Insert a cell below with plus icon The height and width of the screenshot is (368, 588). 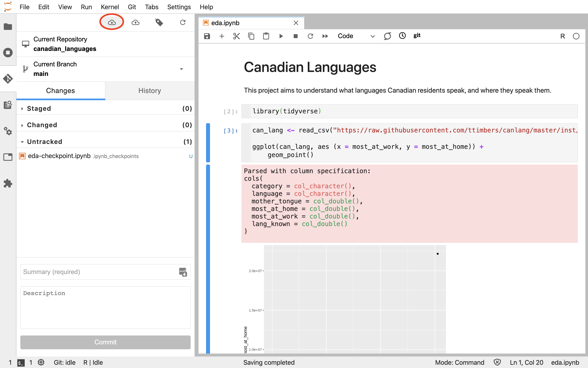[x=222, y=36]
